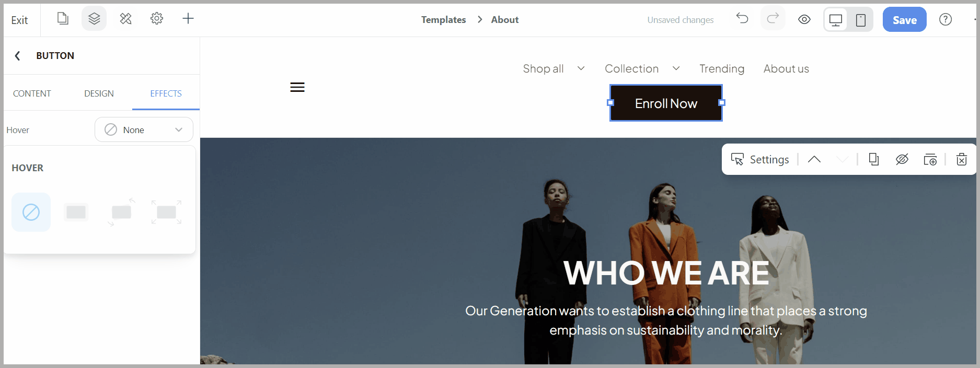Screen dimensions: 980x368
Task: Duplicate the section using copy icon
Action: [x=874, y=159]
